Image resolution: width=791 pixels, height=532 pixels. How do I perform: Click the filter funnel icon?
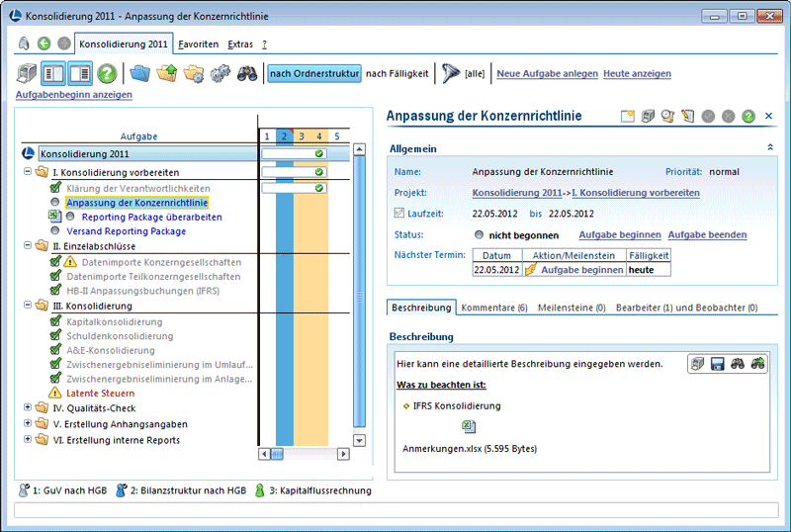[450, 74]
